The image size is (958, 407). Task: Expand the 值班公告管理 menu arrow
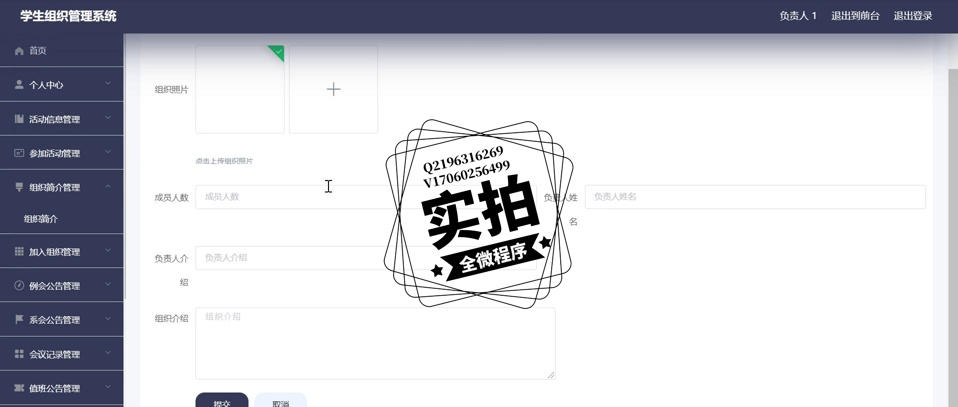pos(108,387)
